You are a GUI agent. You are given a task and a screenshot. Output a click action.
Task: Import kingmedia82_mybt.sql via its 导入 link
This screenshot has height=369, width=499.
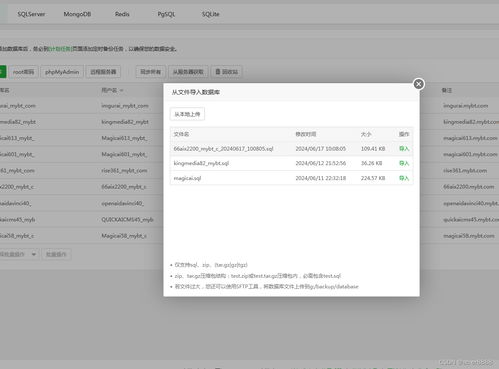tap(404, 163)
